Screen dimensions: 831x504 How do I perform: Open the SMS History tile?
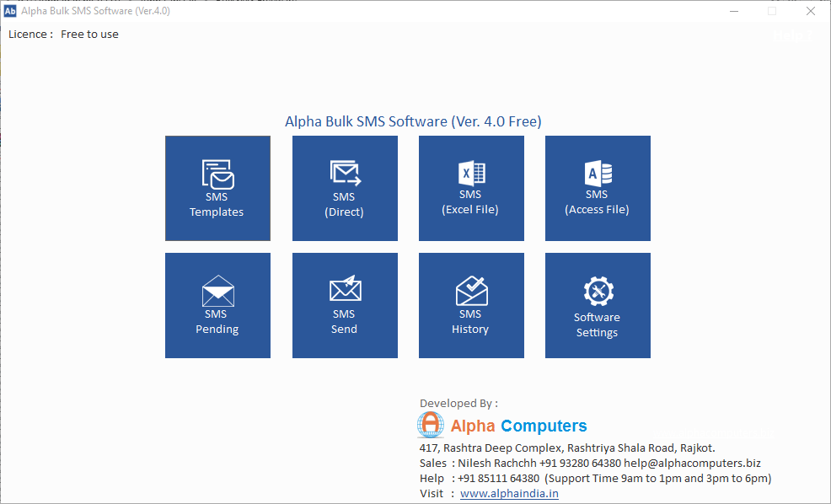tap(471, 305)
